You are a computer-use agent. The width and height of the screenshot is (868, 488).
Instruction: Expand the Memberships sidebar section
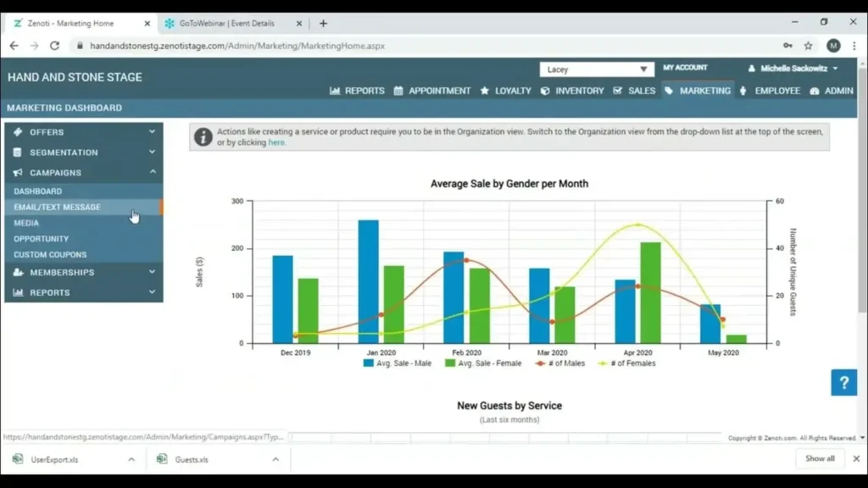point(83,273)
